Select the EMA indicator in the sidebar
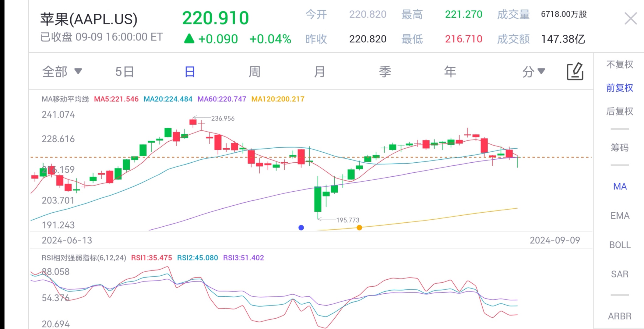The height and width of the screenshot is (329, 644). coord(620,215)
